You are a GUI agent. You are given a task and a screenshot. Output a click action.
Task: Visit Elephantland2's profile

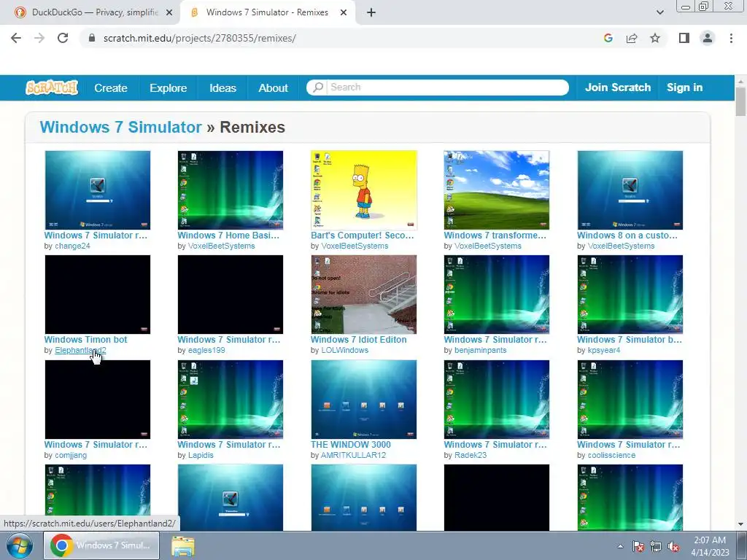point(80,351)
